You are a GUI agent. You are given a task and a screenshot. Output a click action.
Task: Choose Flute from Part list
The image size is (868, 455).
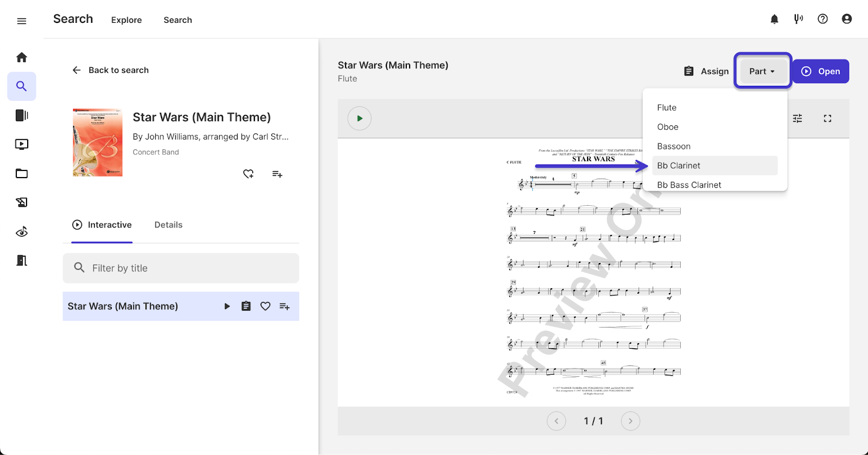715,108
